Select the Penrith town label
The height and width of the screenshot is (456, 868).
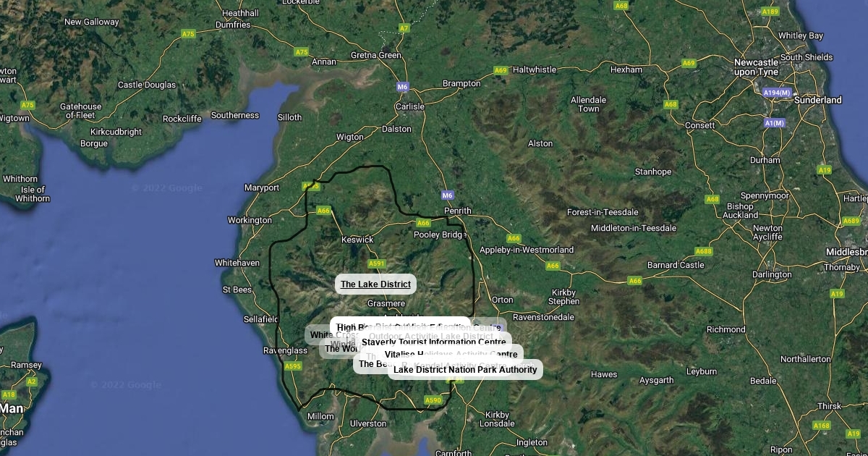pyautogui.click(x=457, y=211)
